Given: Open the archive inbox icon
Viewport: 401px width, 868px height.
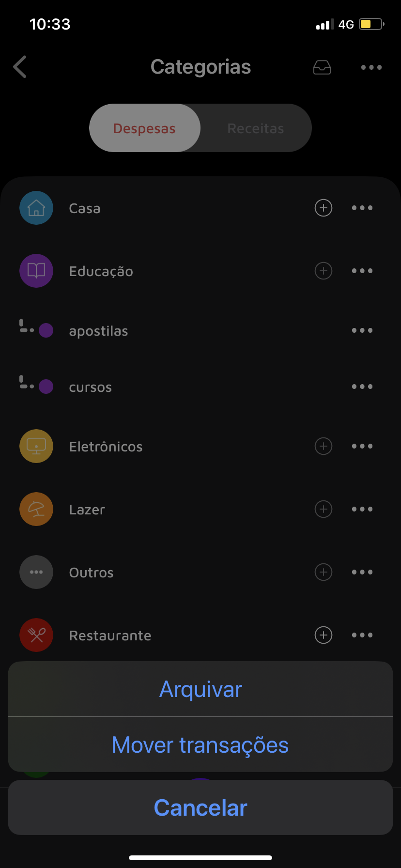Looking at the screenshot, I should (322, 67).
